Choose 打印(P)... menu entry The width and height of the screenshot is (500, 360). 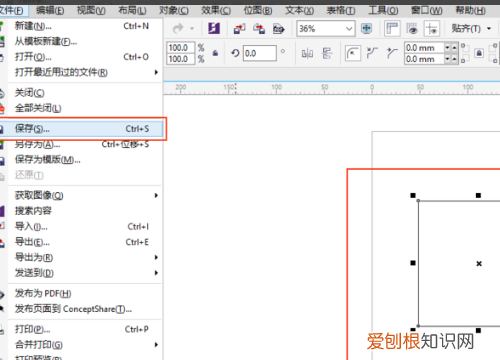[81, 329]
